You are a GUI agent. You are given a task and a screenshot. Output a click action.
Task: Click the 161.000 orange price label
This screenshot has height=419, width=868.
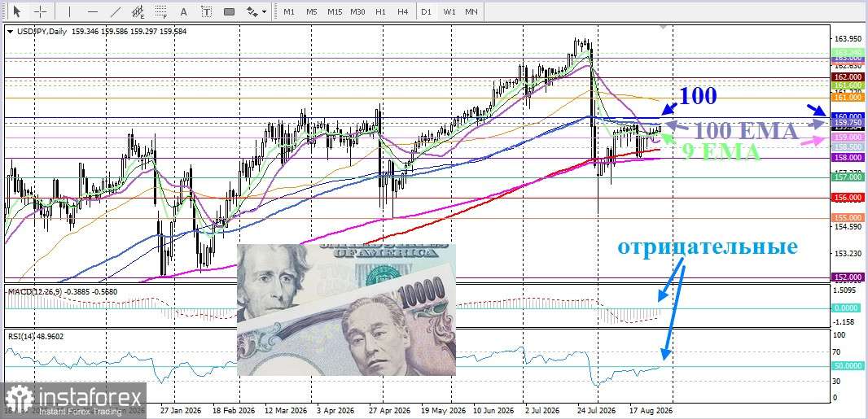coord(848,98)
